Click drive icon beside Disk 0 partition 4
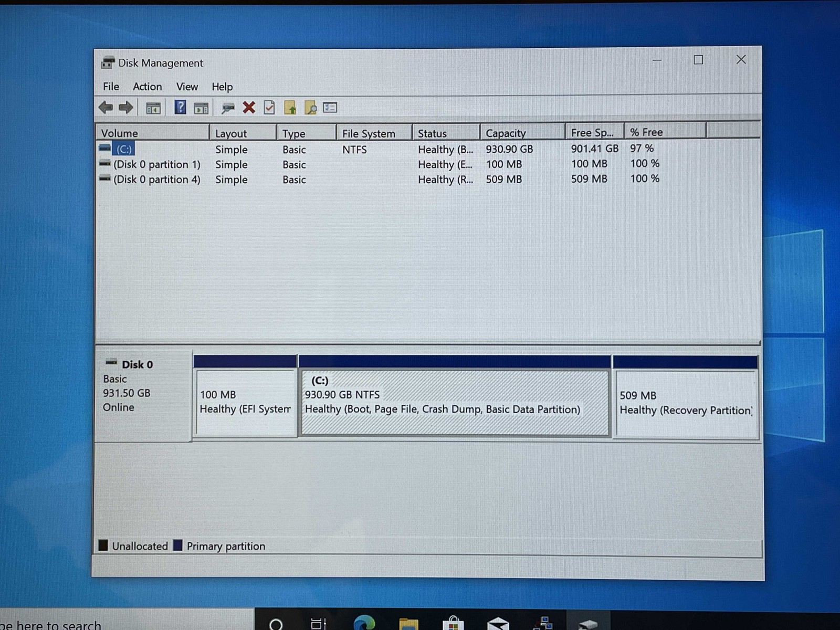Viewport: 840px width, 630px height. (x=105, y=179)
